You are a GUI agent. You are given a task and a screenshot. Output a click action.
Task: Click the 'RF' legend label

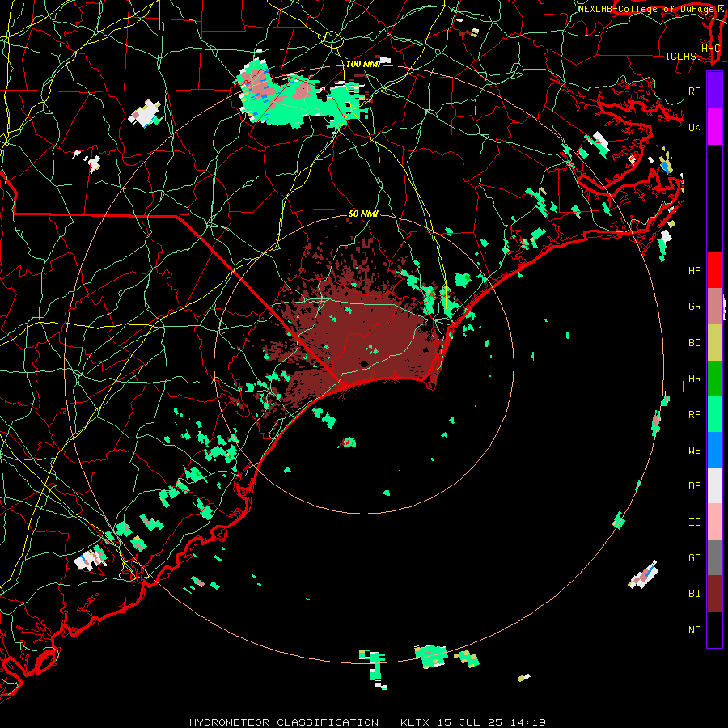coord(694,91)
